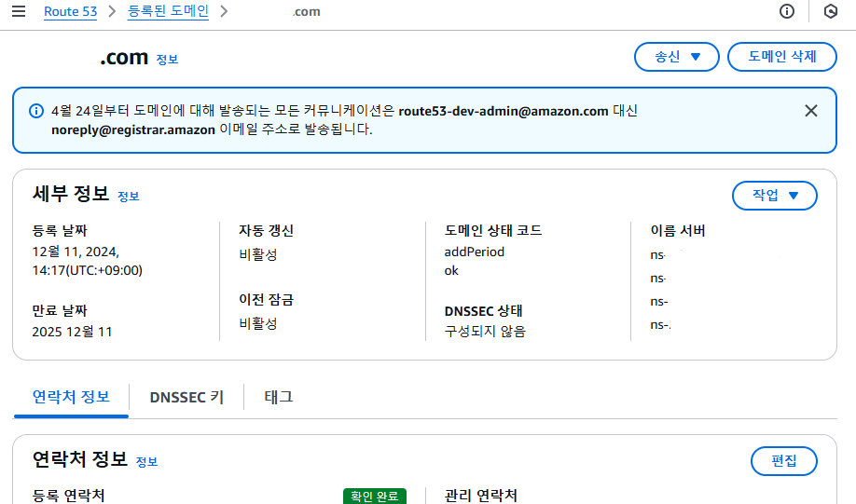Click route53-dev-admin@amazon.com in the banner

pos(504,111)
